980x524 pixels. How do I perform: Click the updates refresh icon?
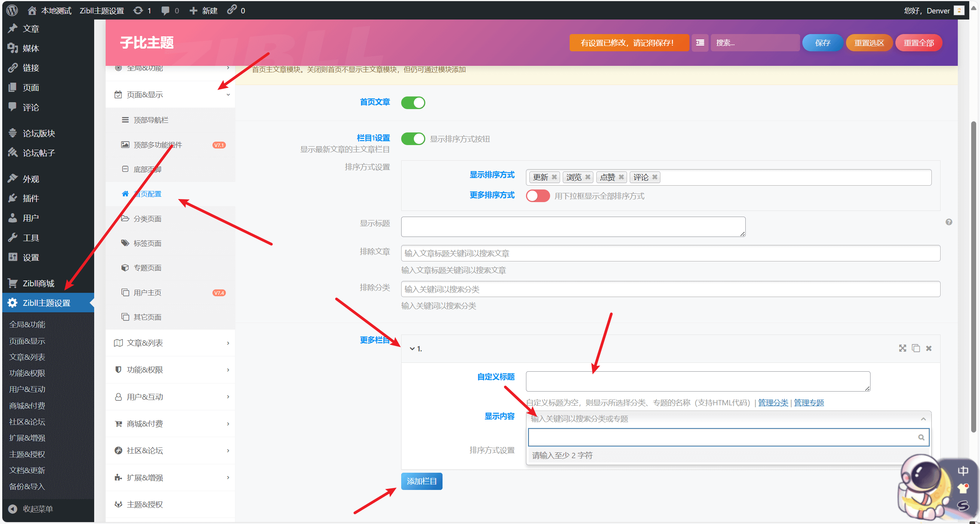click(x=138, y=10)
